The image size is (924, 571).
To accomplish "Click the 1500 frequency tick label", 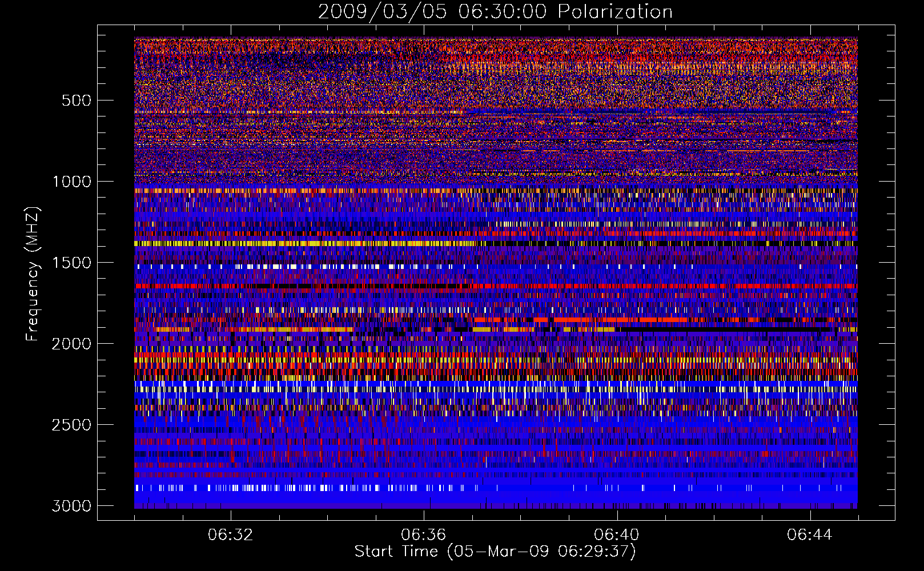I will pos(71,263).
